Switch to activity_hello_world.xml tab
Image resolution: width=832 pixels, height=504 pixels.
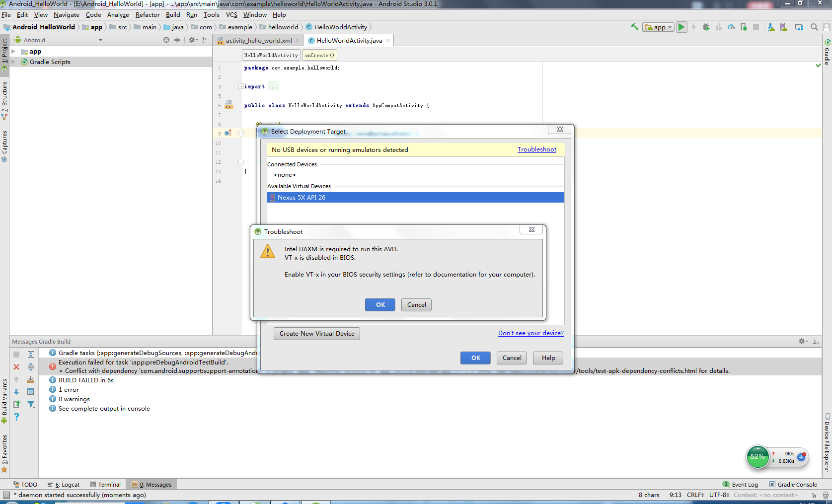point(259,40)
